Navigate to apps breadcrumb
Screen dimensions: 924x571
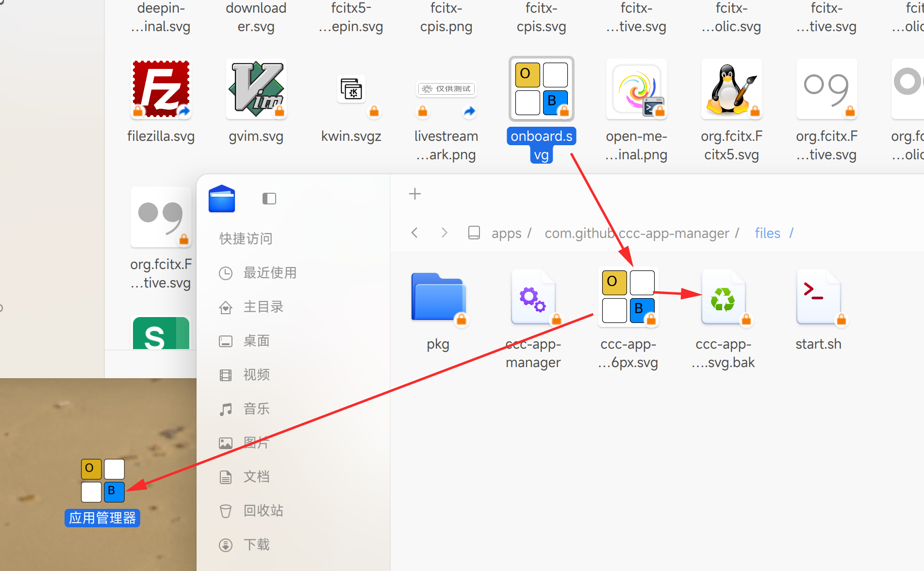[x=507, y=234]
